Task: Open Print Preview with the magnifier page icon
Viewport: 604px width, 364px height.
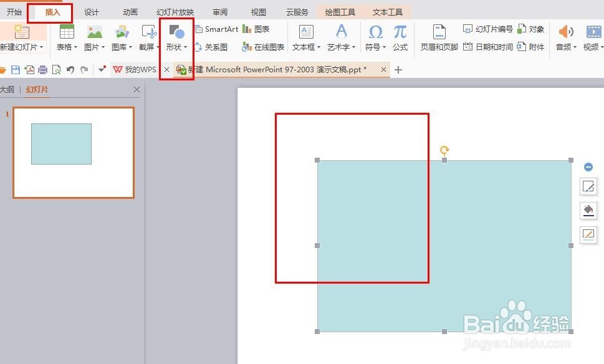Action: tap(56, 70)
